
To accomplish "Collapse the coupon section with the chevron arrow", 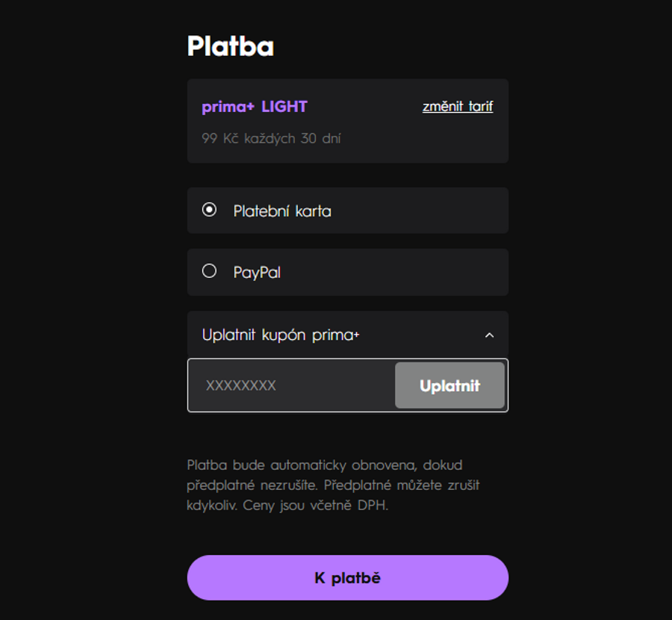I will click(x=489, y=335).
